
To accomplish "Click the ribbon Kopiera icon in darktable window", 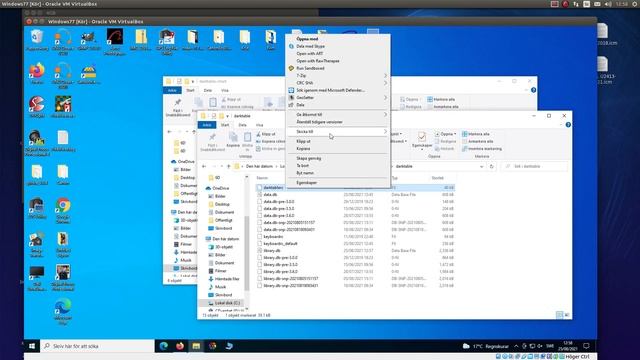I will point(233,140).
